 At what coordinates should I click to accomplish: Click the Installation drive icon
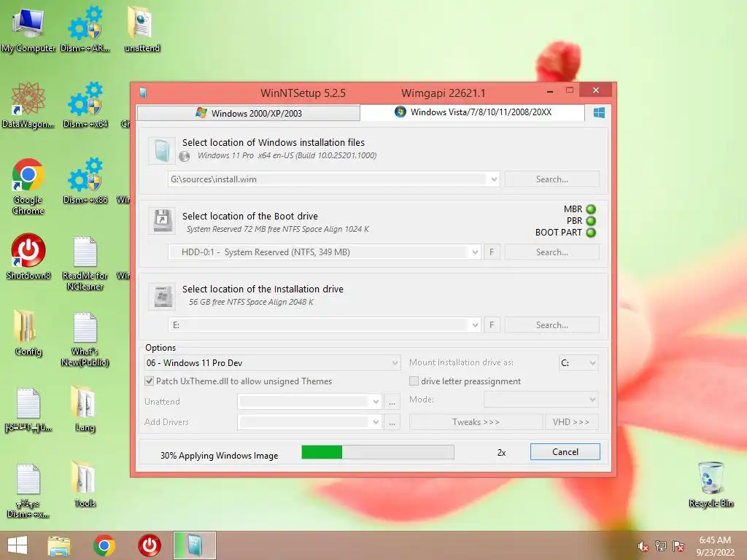click(x=162, y=297)
